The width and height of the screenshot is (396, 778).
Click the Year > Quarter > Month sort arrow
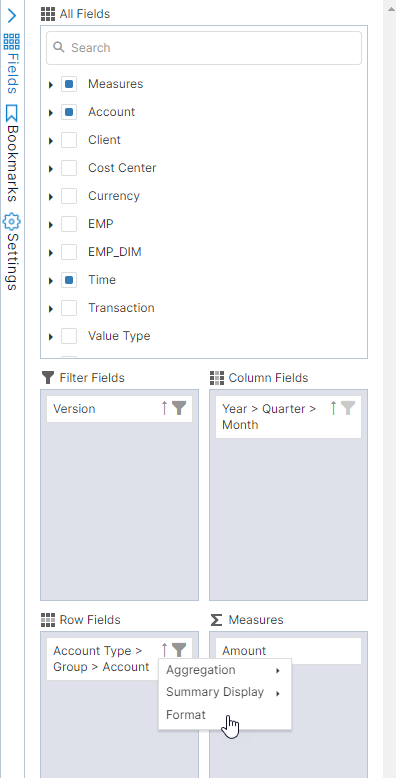[x=333, y=408]
